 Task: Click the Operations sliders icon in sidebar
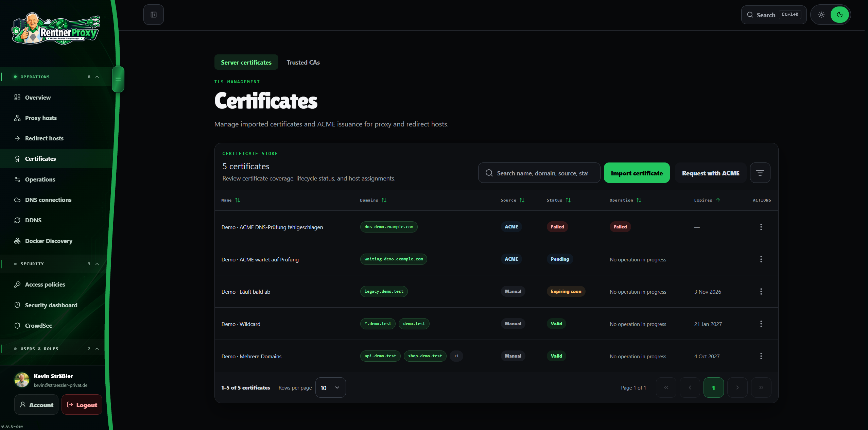point(17,179)
